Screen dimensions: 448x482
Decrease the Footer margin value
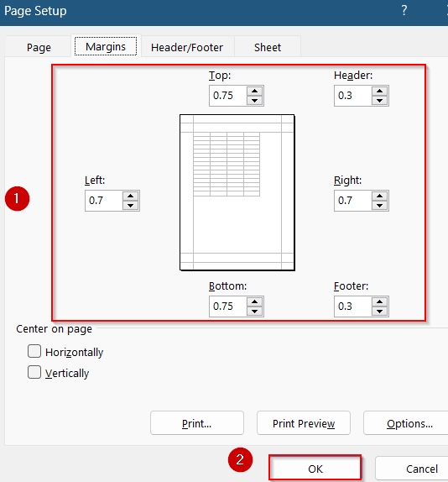click(379, 311)
